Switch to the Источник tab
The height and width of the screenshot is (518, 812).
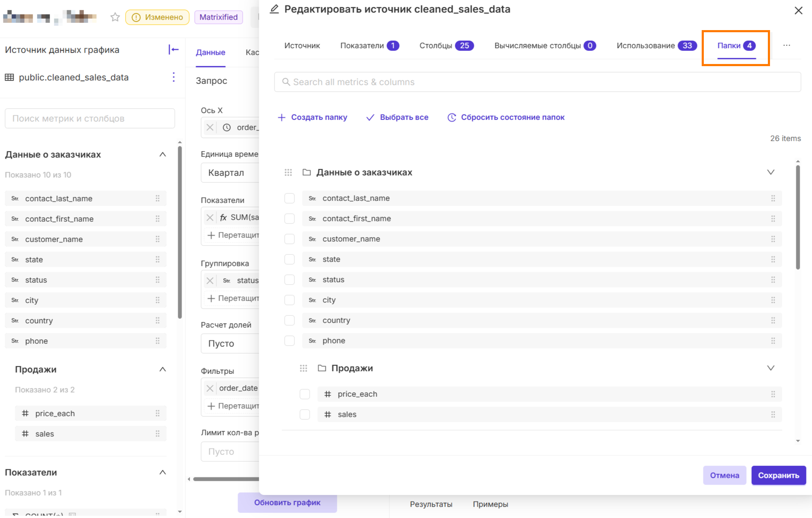click(x=302, y=45)
